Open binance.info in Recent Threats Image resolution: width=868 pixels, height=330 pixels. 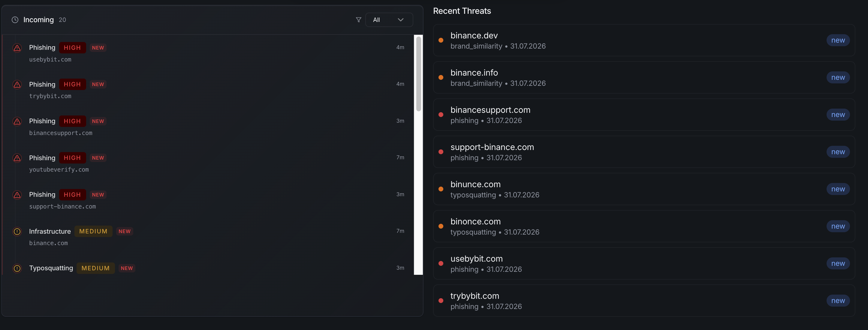644,77
